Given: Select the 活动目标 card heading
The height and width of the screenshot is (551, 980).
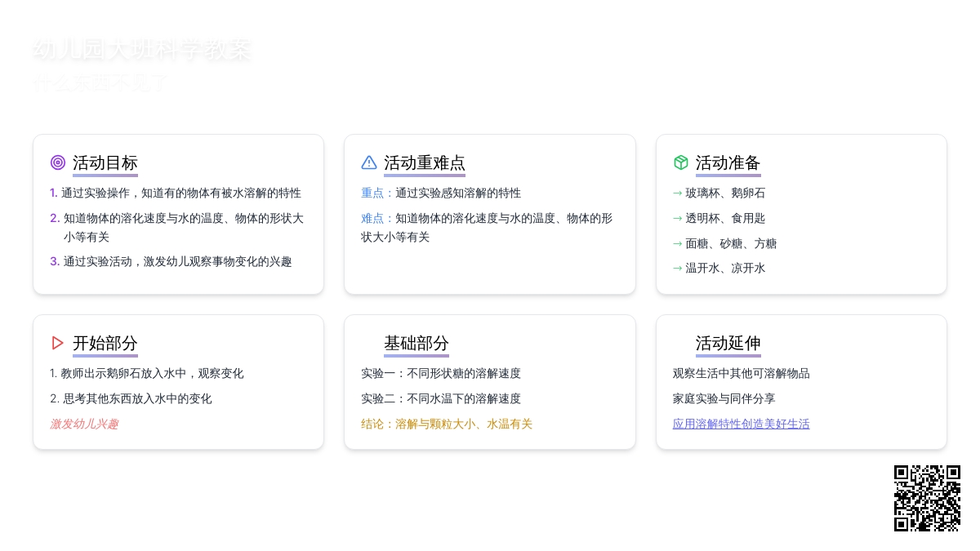Looking at the screenshot, I should click(x=105, y=162).
